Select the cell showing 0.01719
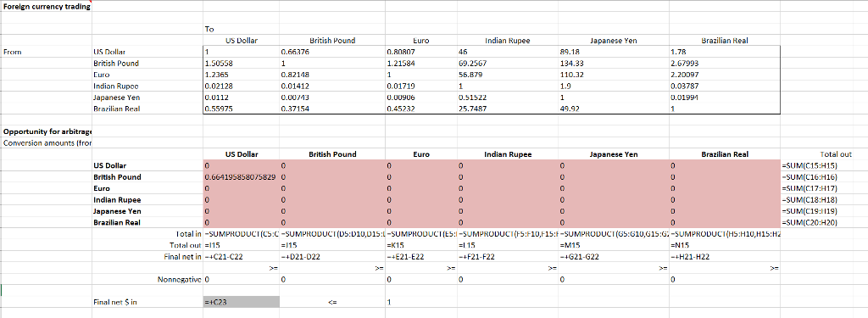 point(420,86)
